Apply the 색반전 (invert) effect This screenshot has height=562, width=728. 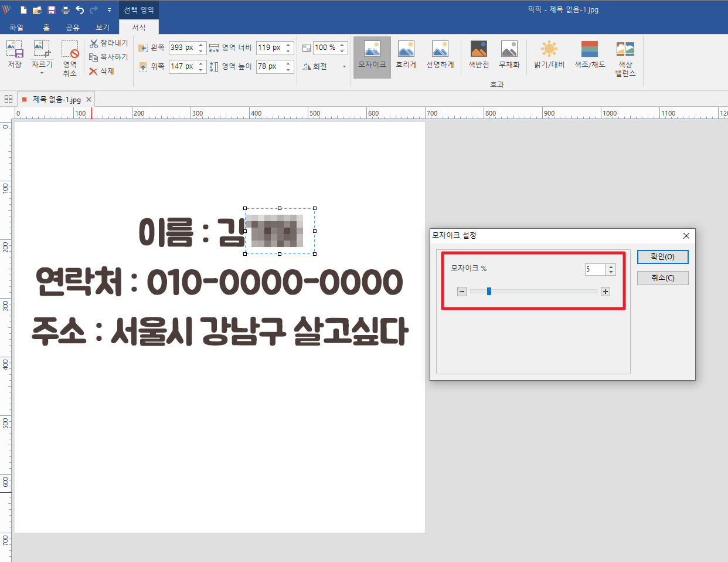pyautogui.click(x=479, y=55)
